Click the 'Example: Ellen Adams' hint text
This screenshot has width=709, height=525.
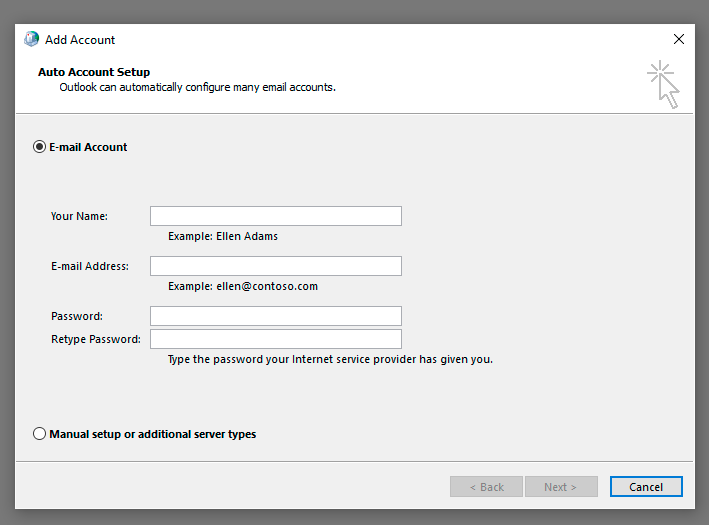pyautogui.click(x=223, y=237)
